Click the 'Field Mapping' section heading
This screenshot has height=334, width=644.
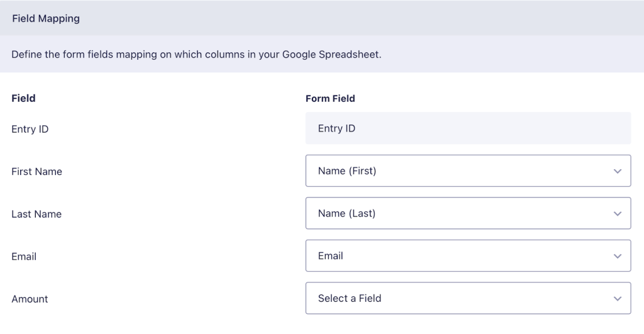click(x=46, y=18)
